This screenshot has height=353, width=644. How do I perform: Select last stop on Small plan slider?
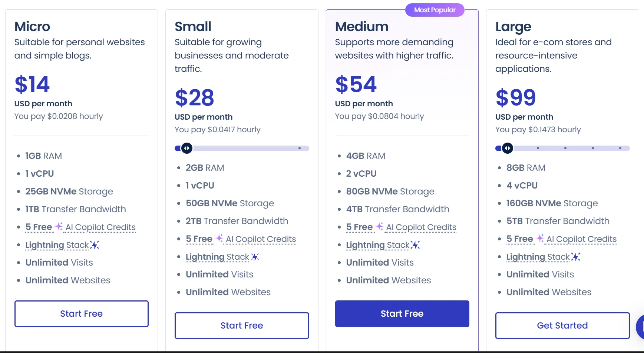(x=300, y=148)
